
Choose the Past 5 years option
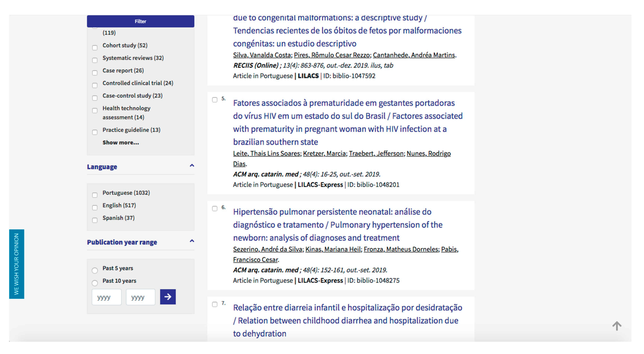point(95,270)
